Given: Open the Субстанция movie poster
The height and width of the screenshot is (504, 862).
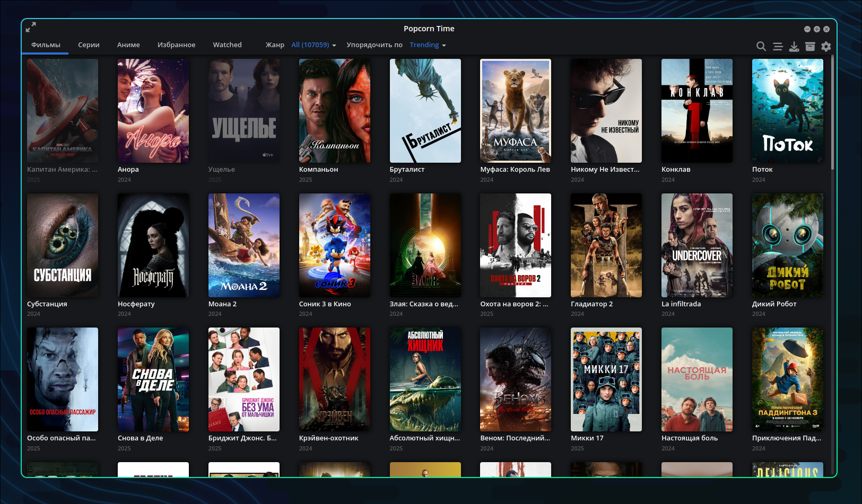Looking at the screenshot, I should coord(63,245).
